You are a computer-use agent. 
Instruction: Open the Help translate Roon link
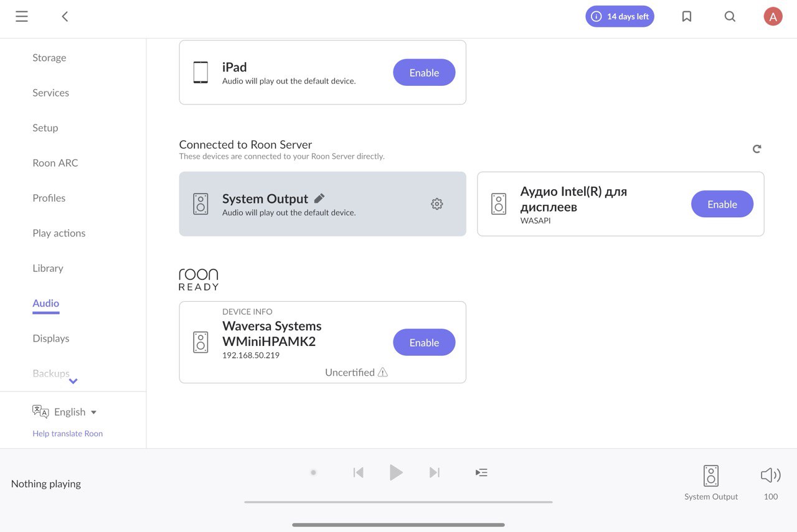68,434
